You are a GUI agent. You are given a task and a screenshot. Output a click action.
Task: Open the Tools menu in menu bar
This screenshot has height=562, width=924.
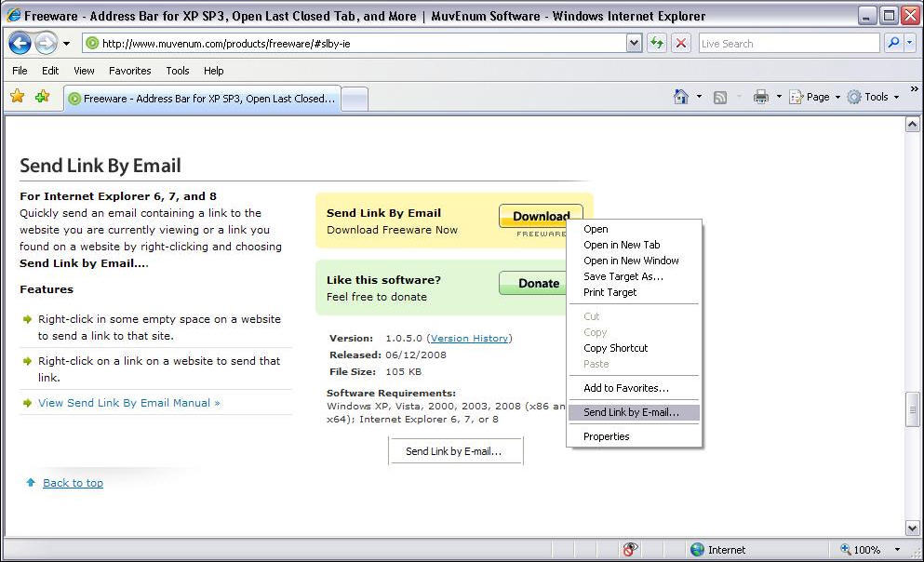[178, 71]
